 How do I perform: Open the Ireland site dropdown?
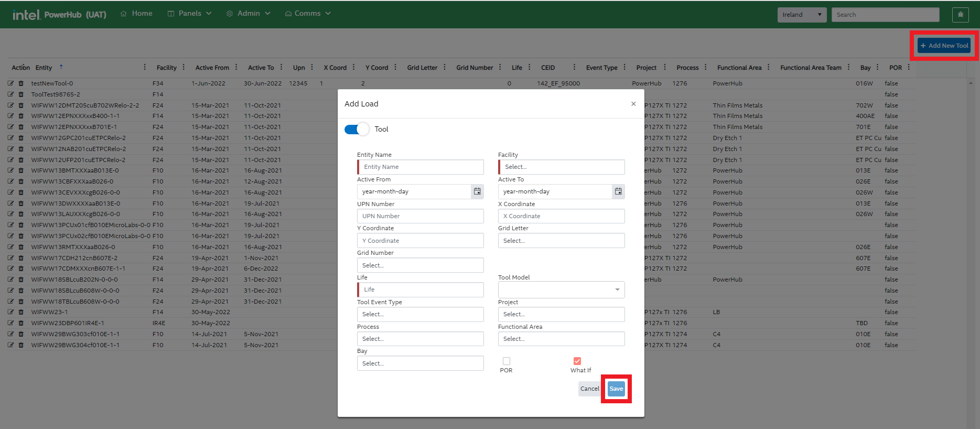[801, 15]
